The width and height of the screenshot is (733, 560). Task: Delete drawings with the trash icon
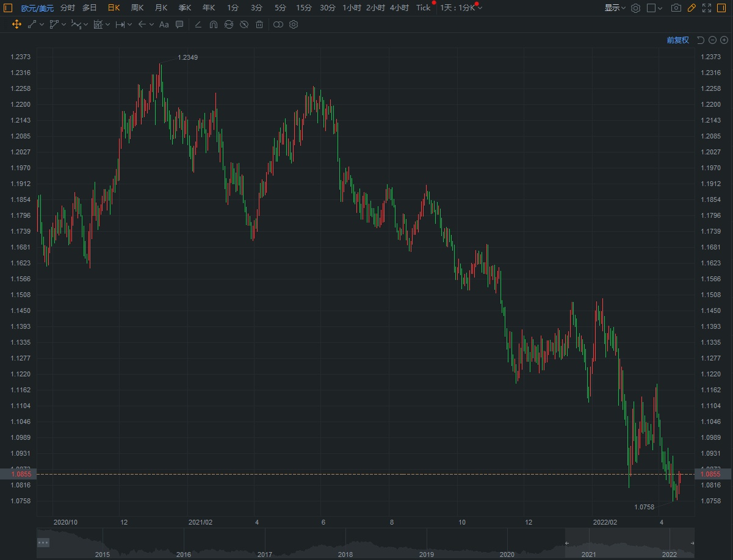coord(259,24)
